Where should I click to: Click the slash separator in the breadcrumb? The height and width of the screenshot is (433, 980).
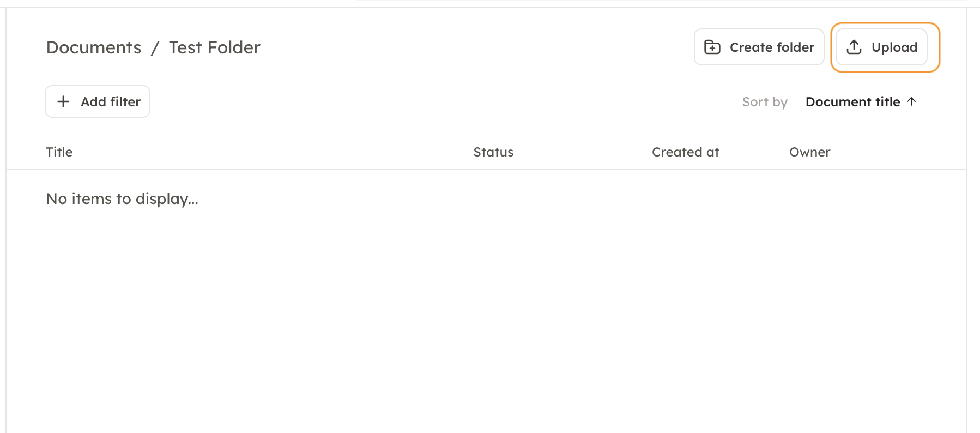pos(155,48)
